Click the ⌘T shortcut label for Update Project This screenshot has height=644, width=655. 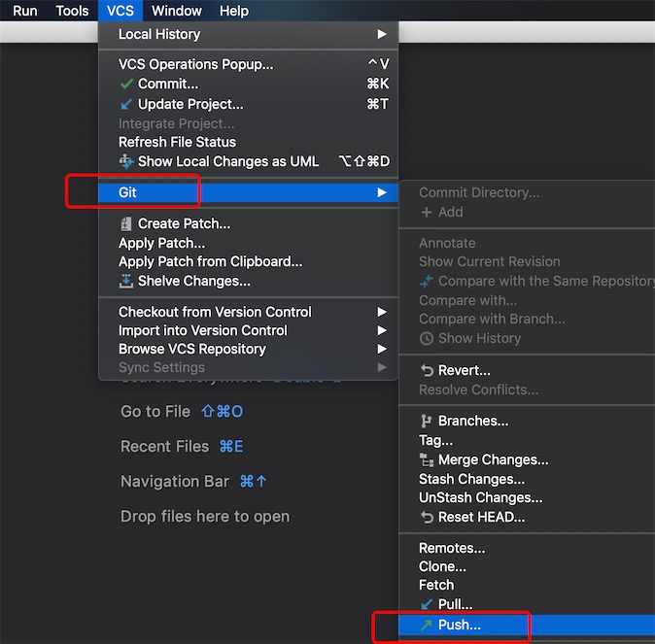378,104
